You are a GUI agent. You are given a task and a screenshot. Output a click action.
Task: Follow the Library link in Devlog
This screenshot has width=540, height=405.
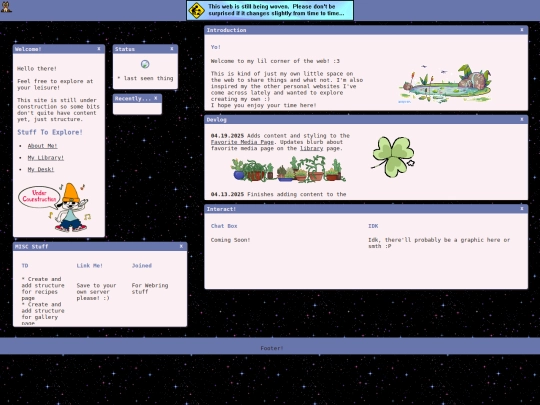[311, 148]
